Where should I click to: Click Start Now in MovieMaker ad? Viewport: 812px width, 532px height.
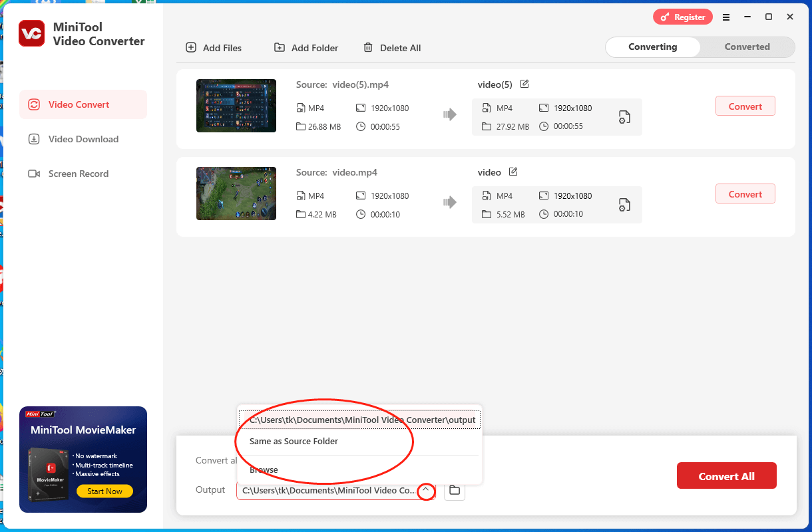pyautogui.click(x=105, y=491)
